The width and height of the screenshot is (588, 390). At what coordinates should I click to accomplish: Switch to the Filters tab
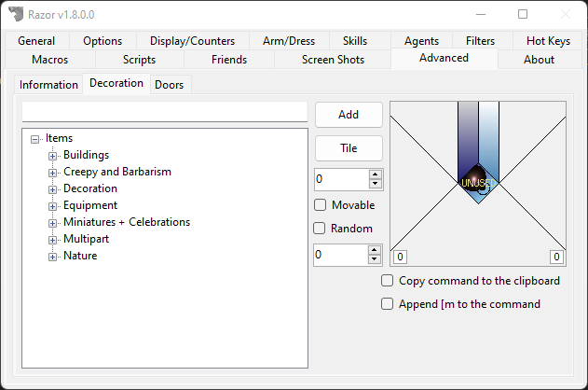pos(481,41)
